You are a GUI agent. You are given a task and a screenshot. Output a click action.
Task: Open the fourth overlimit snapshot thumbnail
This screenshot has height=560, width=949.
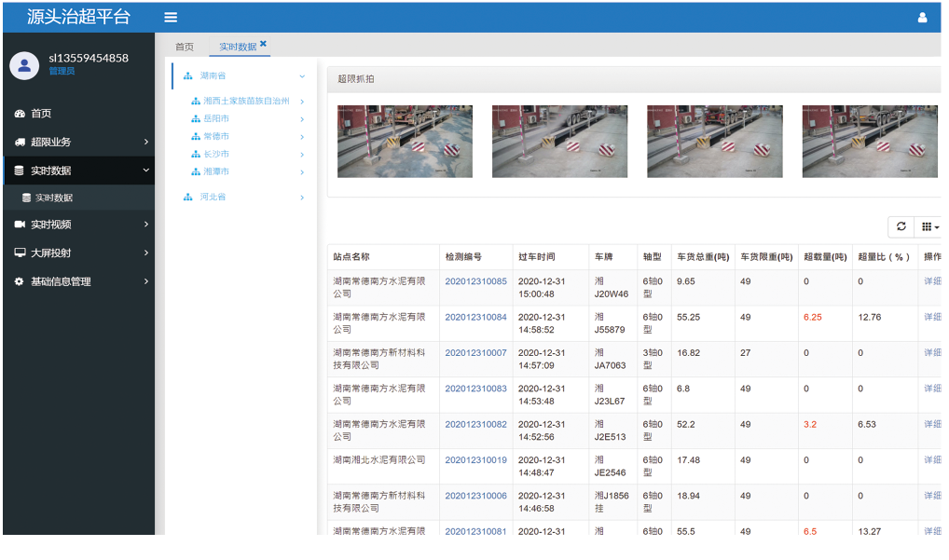click(870, 142)
